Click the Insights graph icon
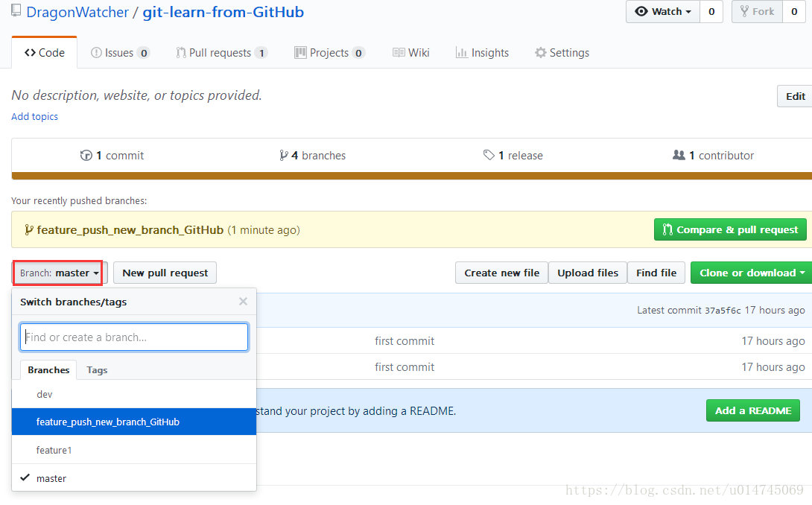The width and height of the screenshot is (812, 505). point(461,53)
